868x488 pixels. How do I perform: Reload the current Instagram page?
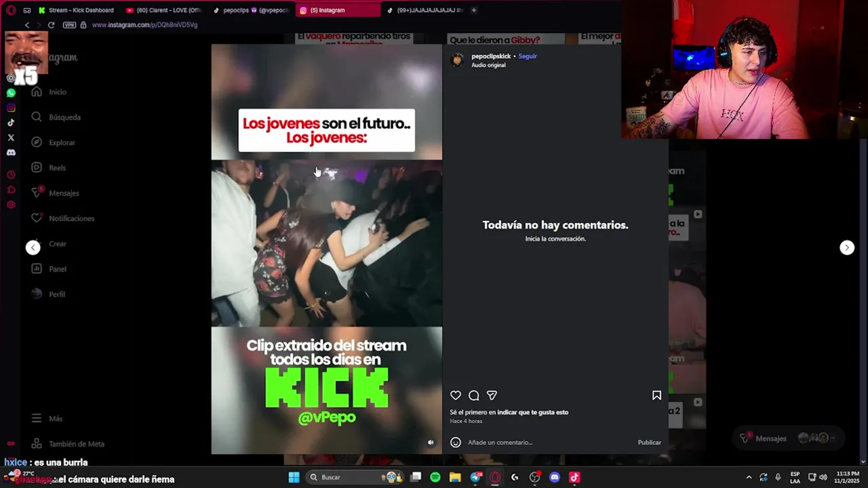coord(51,25)
